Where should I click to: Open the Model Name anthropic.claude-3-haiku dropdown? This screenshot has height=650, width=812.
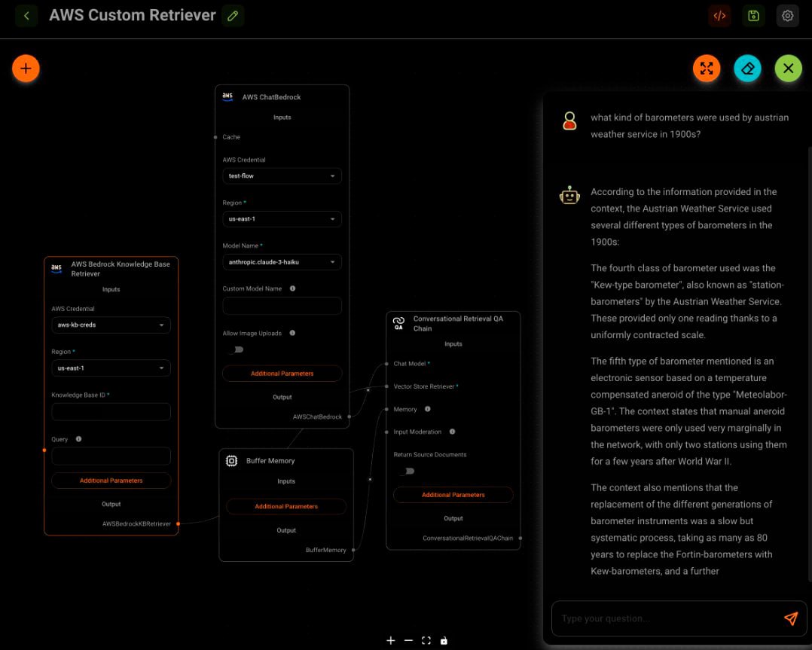tap(282, 262)
